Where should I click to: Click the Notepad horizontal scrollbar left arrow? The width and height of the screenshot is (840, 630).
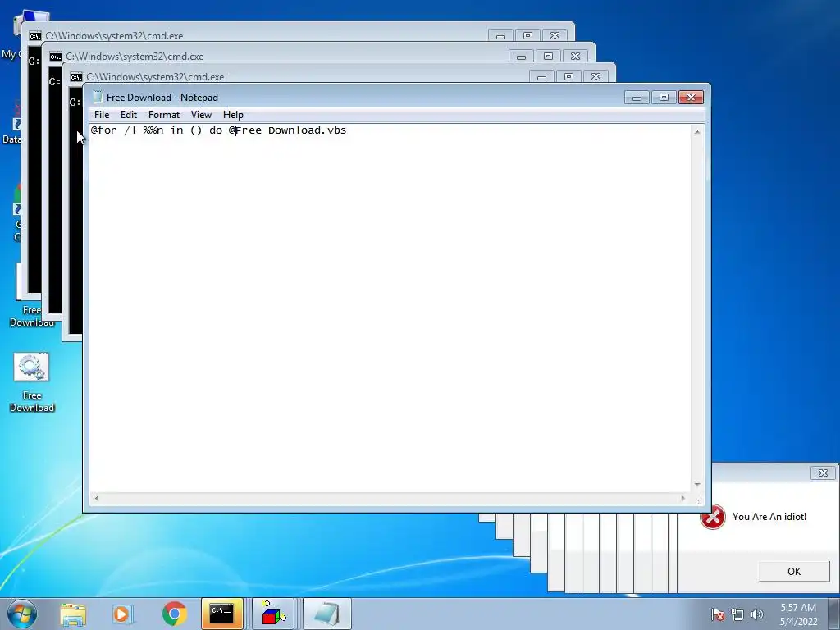pos(97,498)
